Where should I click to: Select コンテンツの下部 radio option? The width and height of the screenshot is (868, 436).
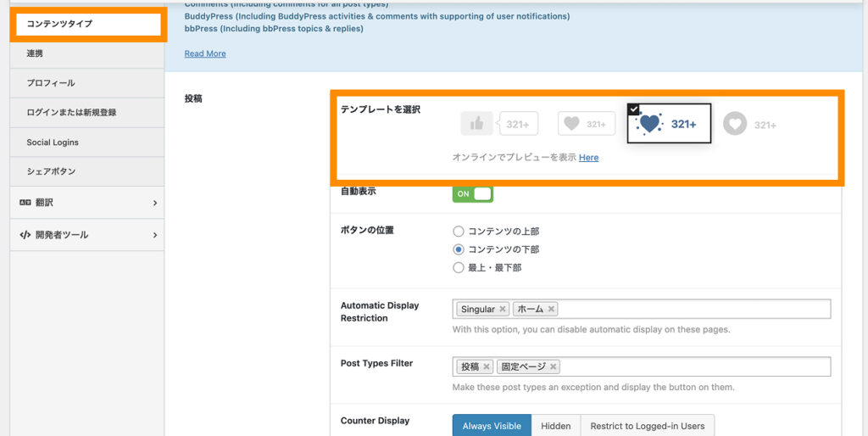(459, 249)
